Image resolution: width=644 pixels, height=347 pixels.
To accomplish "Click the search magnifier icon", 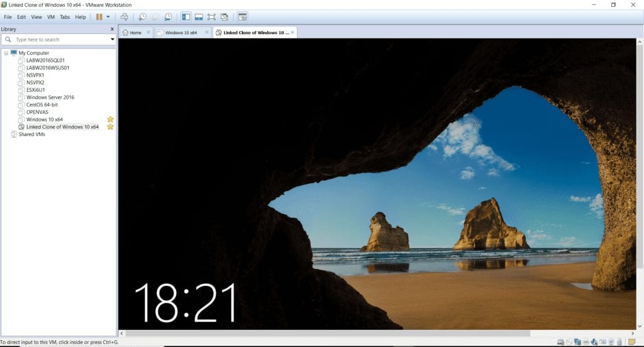I will point(8,40).
